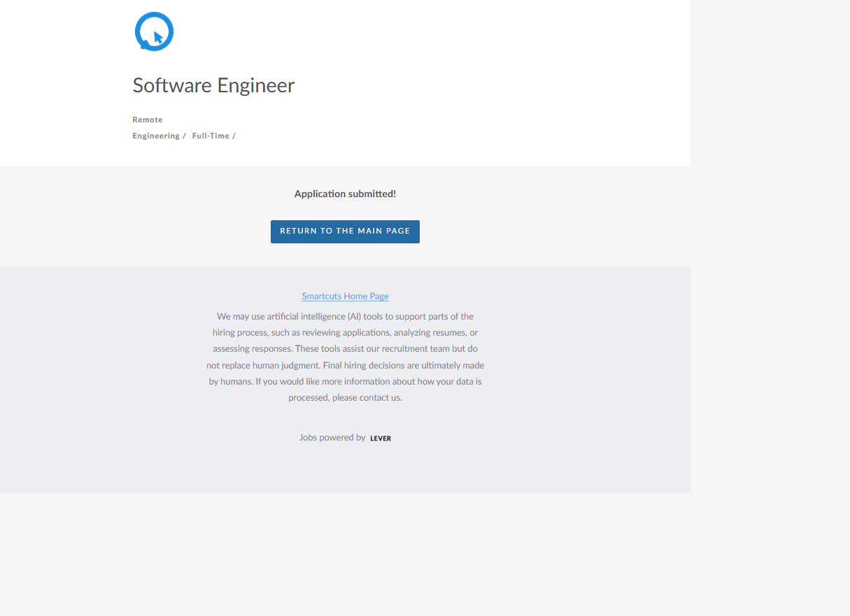Viewport: 850px width, 616px height.
Task: Click the slash separator after Engineering
Action: [x=184, y=136]
